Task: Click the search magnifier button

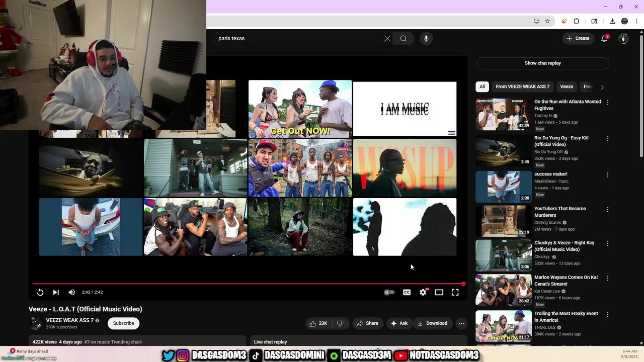Action: coord(403,38)
